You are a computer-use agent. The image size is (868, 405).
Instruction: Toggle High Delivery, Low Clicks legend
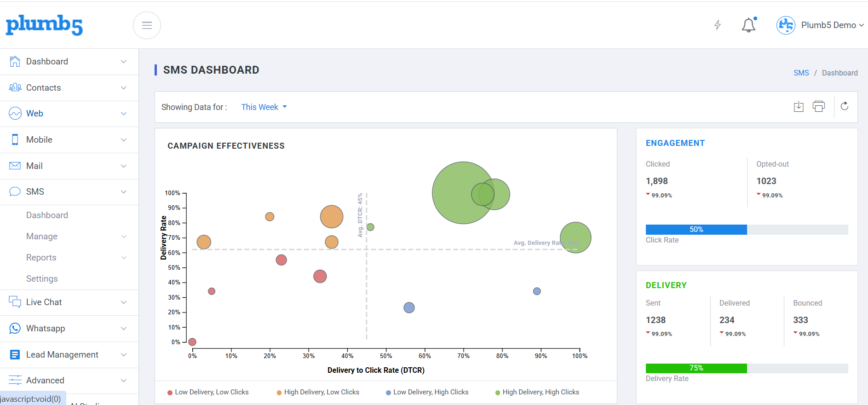[318, 392]
